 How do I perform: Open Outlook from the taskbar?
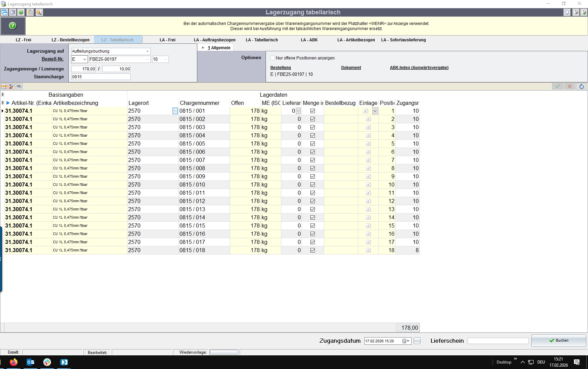[x=30, y=362]
